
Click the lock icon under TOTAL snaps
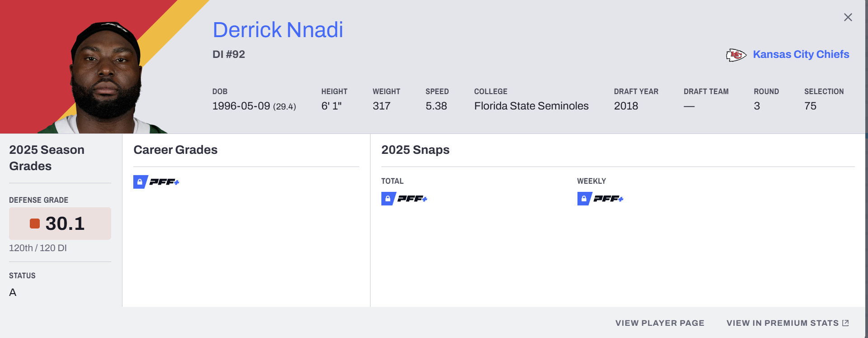388,199
